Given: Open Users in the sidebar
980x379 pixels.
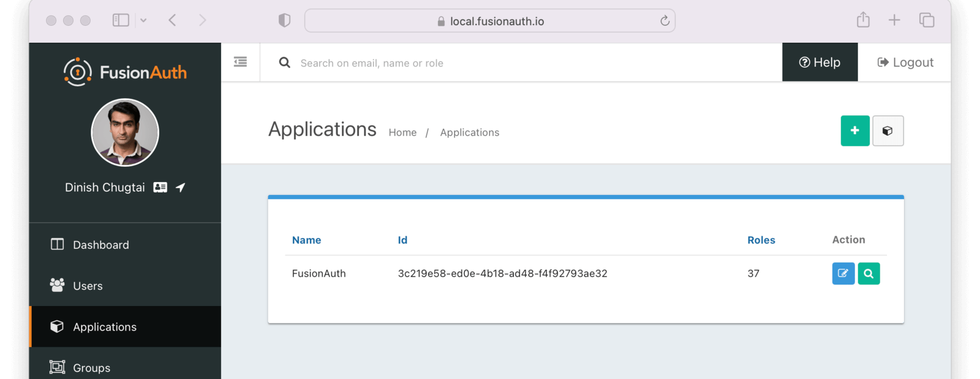Looking at the screenshot, I should (x=125, y=286).
